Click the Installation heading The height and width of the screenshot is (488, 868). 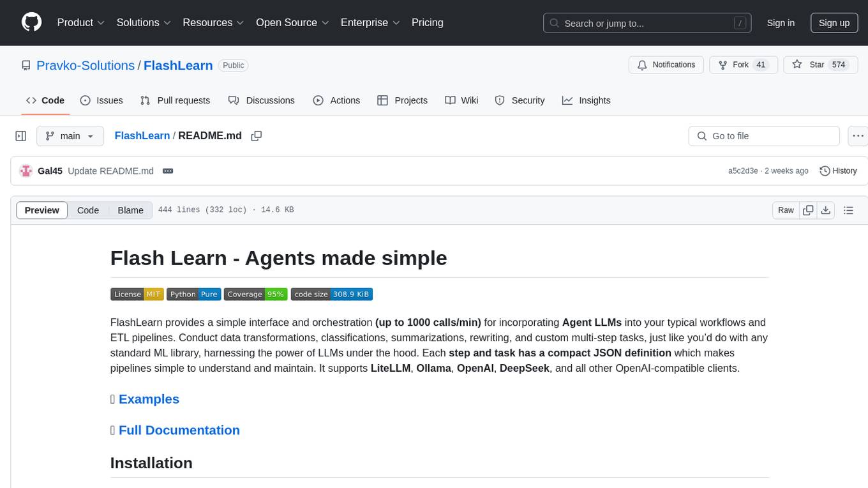point(151,463)
